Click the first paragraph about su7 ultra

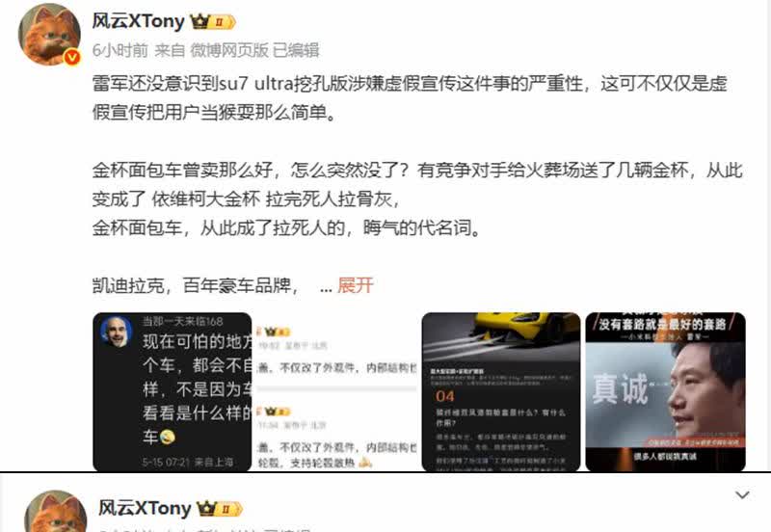point(411,98)
